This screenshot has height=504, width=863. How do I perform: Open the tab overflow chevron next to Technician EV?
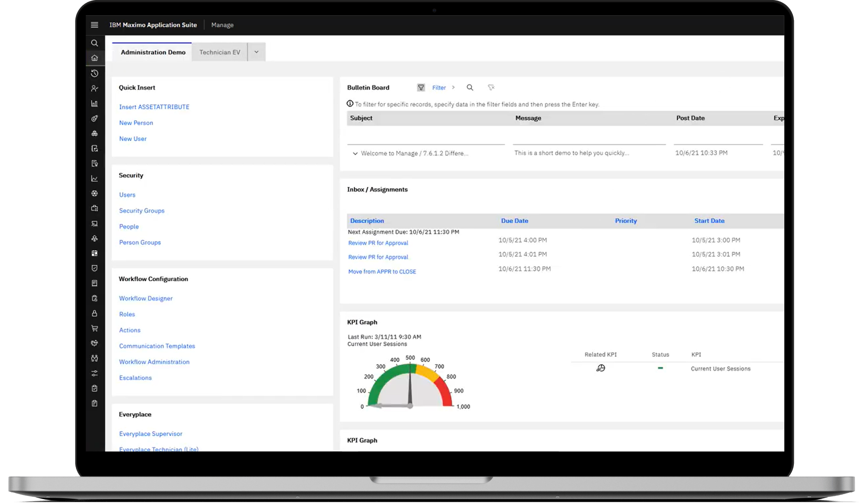pos(256,52)
